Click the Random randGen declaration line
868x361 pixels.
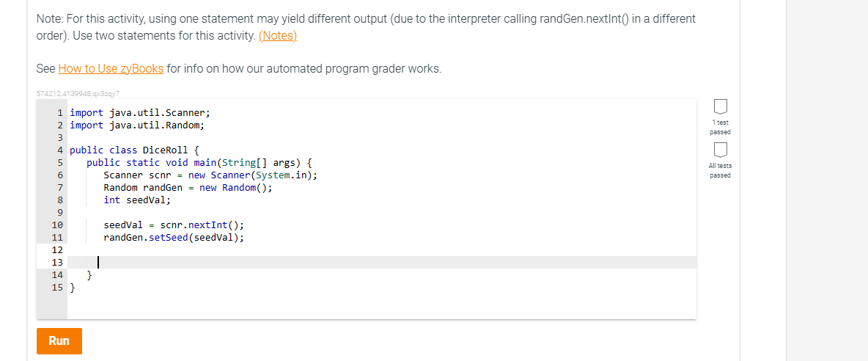tap(188, 188)
